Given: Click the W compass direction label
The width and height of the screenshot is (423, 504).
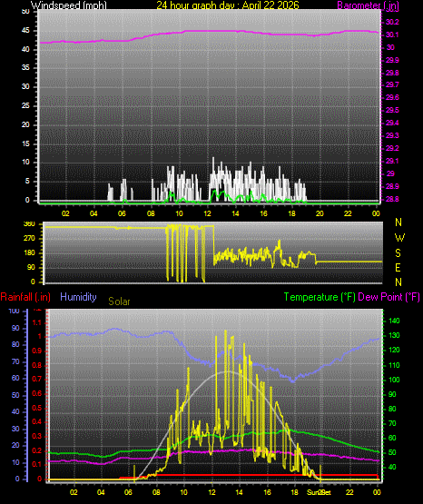Looking at the screenshot, I should [x=399, y=238].
